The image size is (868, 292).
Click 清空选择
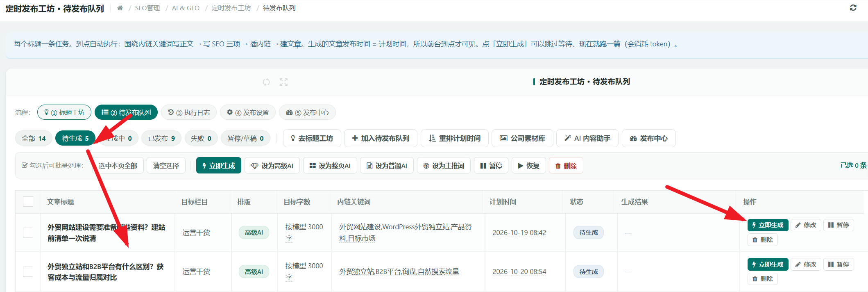pos(166,166)
